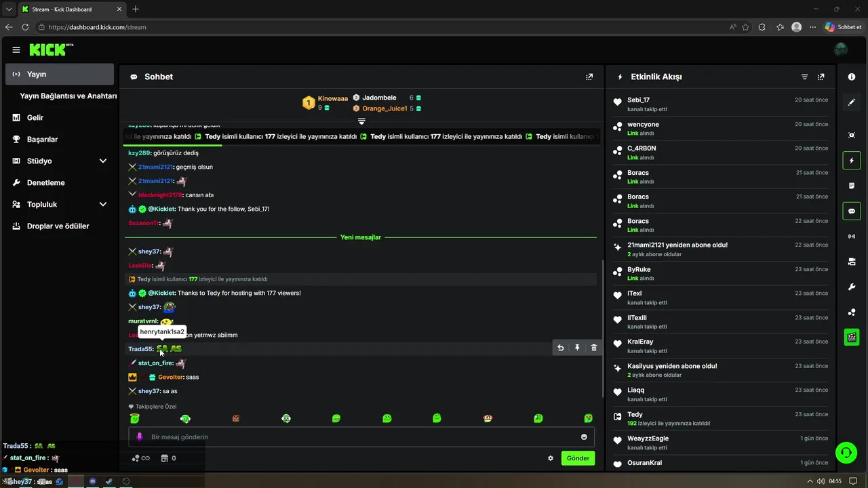Open the Yayın sidebar item

(x=60, y=74)
